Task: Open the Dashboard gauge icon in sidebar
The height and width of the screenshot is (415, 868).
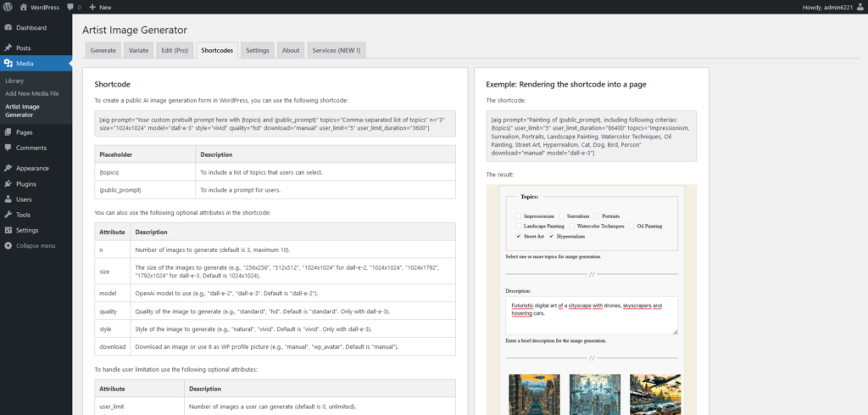Action: point(8,28)
